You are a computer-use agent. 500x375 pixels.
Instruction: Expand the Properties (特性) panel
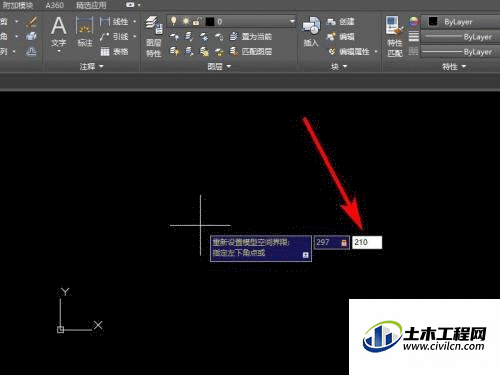point(454,67)
